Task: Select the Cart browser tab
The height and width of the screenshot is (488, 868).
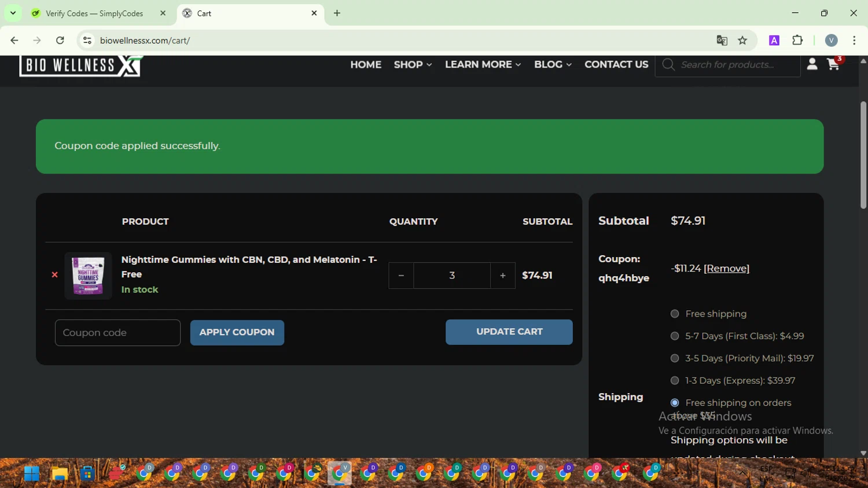Action: coord(250,13)
